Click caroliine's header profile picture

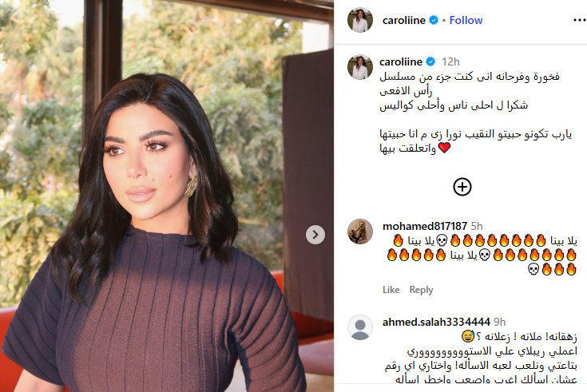tap(360, 20)
